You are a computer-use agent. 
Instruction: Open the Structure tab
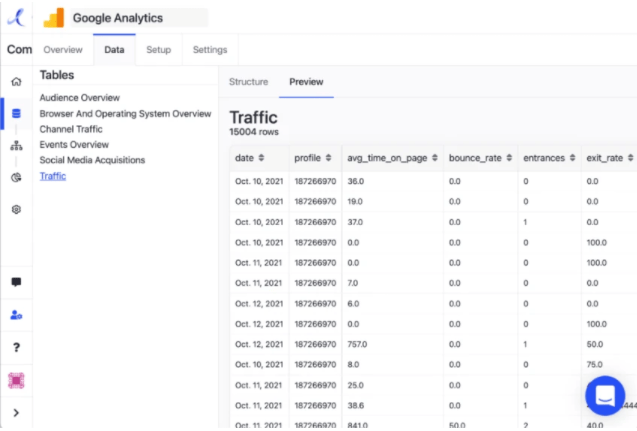(248, 82)
